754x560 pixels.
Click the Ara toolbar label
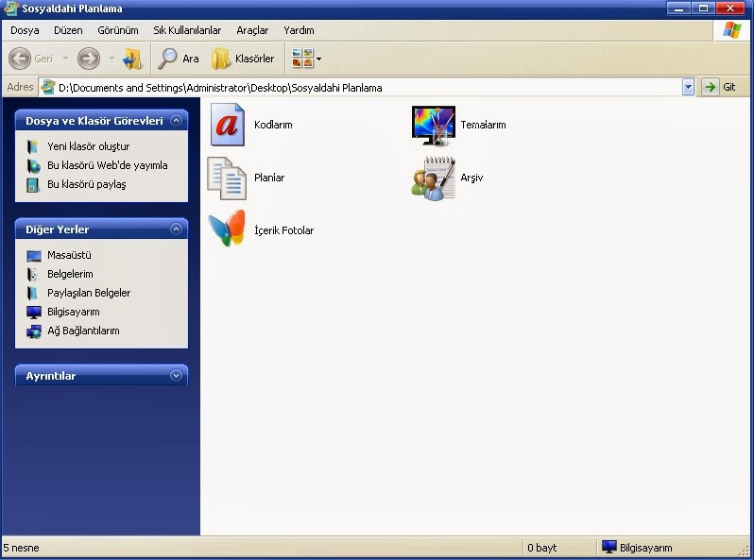pos(191,59)
